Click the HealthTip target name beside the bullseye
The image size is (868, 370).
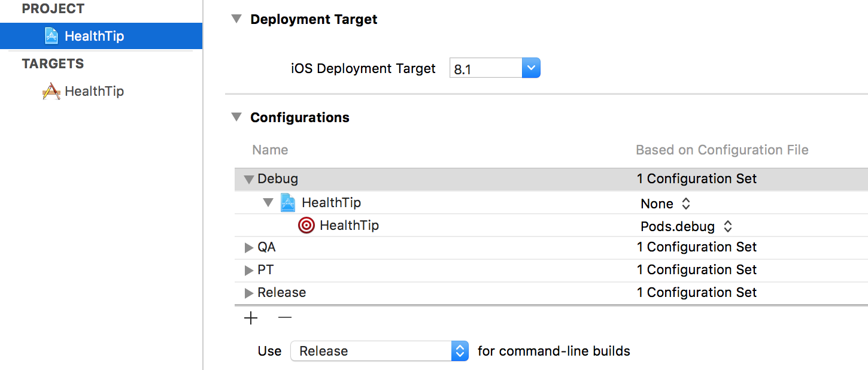tap(349, 225)
